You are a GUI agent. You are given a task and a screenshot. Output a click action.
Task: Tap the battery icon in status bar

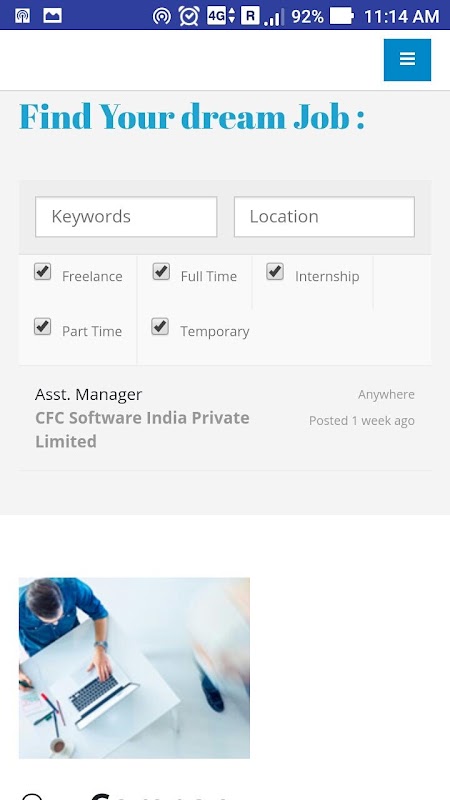[x=342, y=16]
